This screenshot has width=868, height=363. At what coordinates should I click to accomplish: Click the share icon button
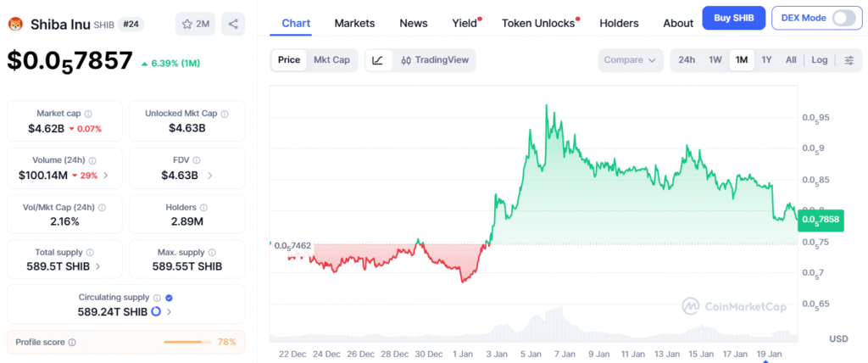[233, 24]
